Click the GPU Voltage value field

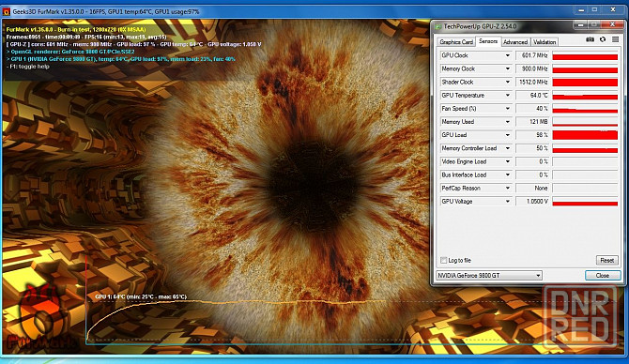532,202
